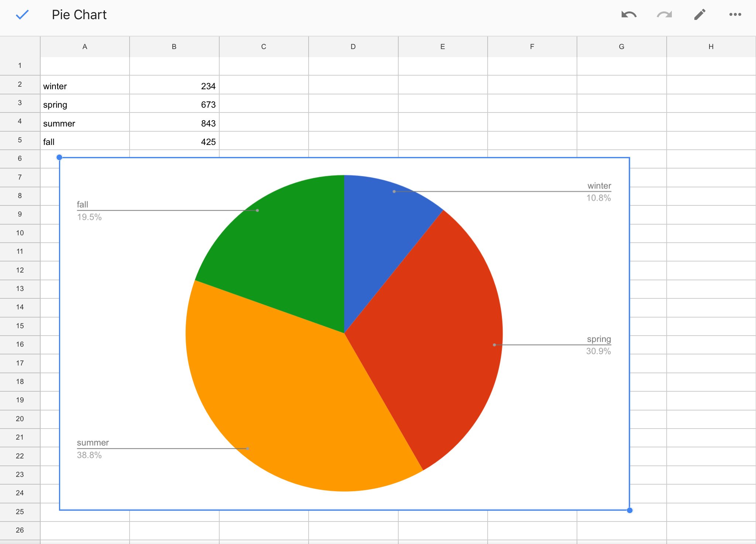This screenshot has height=544, width=756.
Task: Click the undo arrow icon
Action: point(629,15)
